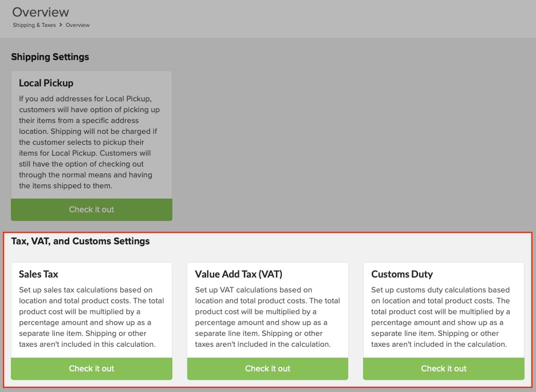
Task: Select the Customs Duty card title
Action: pyautogui.click(x=402, y=274)
